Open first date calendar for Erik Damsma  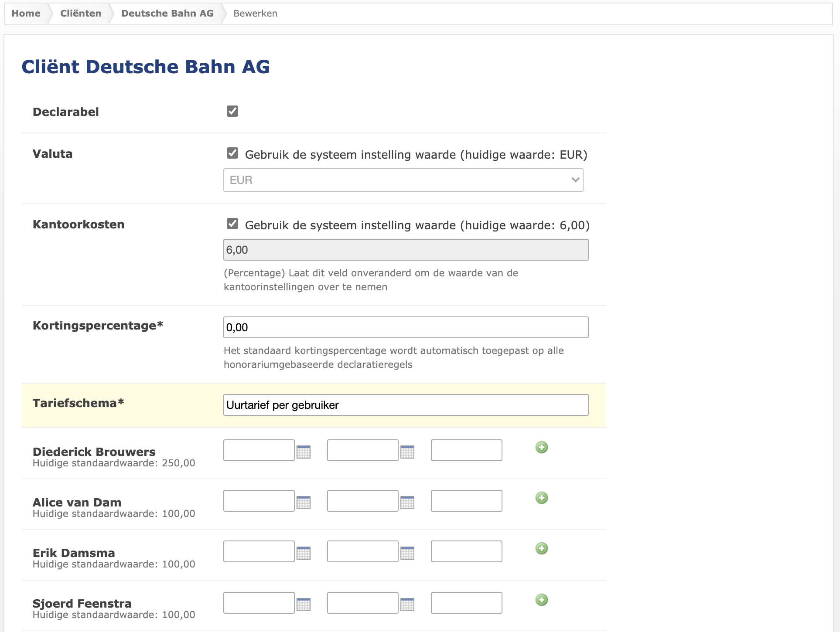[304, 553]
